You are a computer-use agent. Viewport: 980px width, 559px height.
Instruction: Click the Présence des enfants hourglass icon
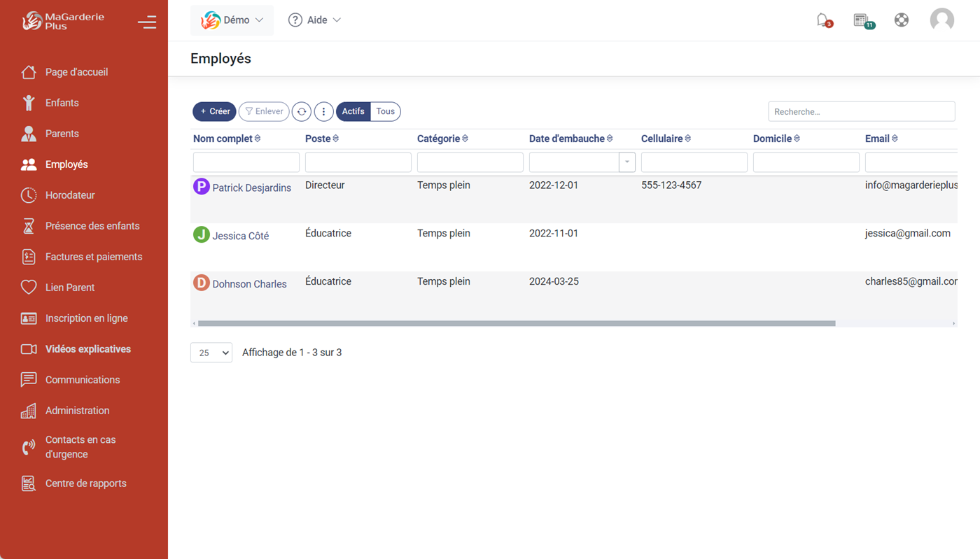point(29,226)
